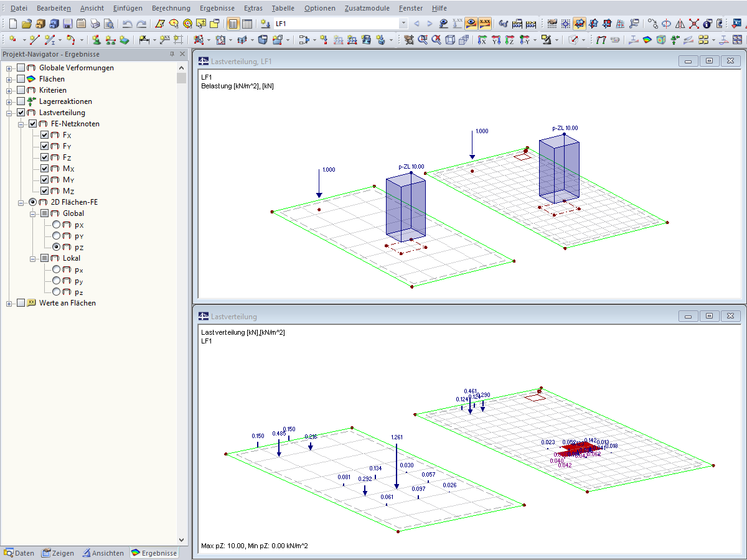The image size is (747, 560).
Task: Click the Print icon
Action: coord(95,24)
